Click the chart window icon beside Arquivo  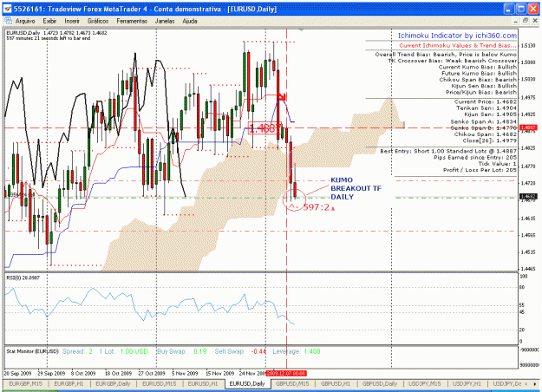(8, 21)
